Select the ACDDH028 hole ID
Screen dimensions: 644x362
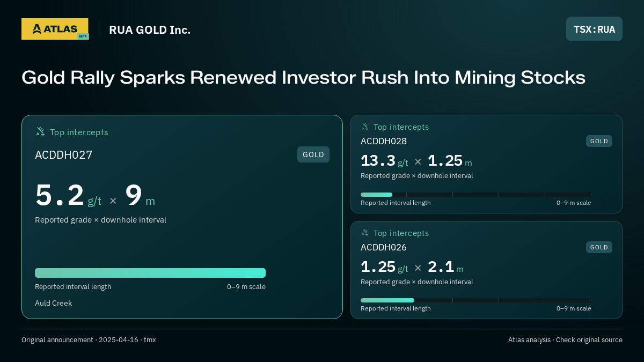[x=384, y=141]
